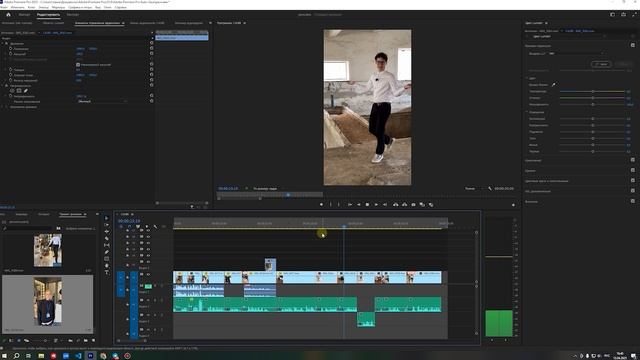Create rectangle mask under Opacity

pos(19,91)
